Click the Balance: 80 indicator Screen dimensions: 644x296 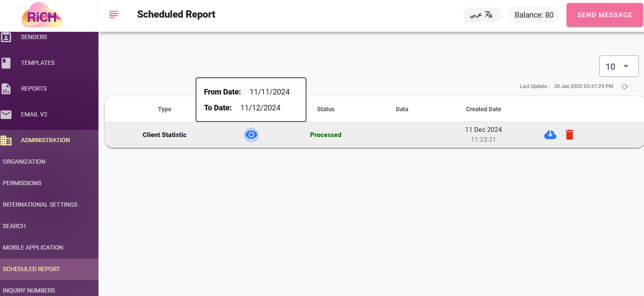(x=534, y=15)
